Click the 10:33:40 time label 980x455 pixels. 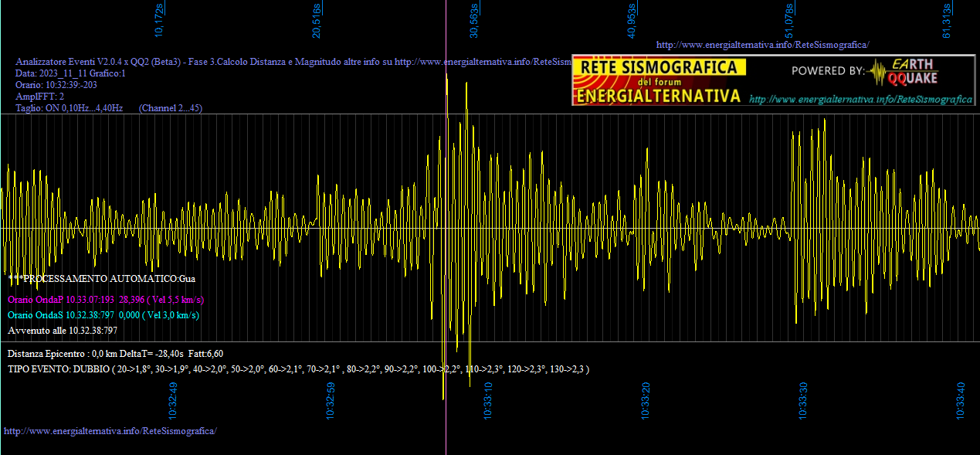[x=961, y=400]
